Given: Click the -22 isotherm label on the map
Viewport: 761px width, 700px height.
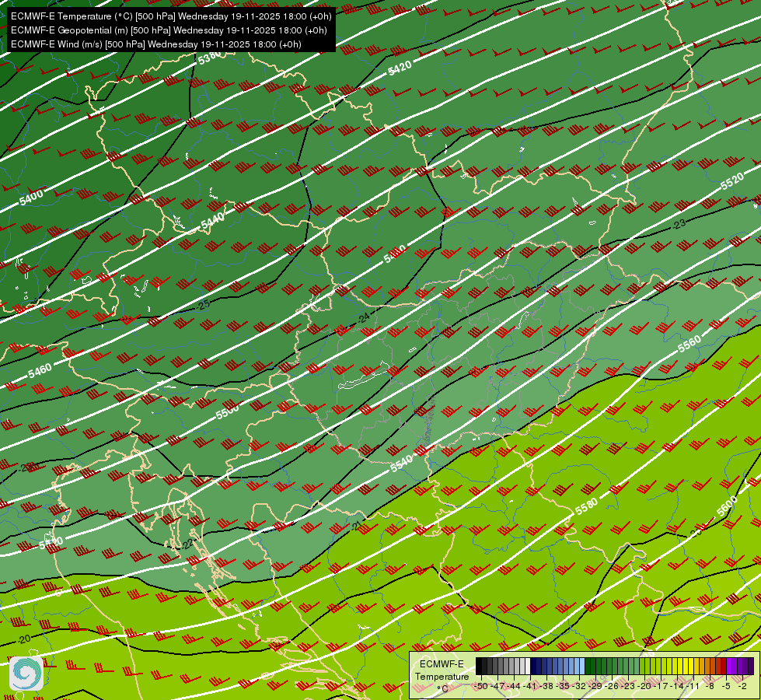Looking at the screenshot, I should point(188,544).
